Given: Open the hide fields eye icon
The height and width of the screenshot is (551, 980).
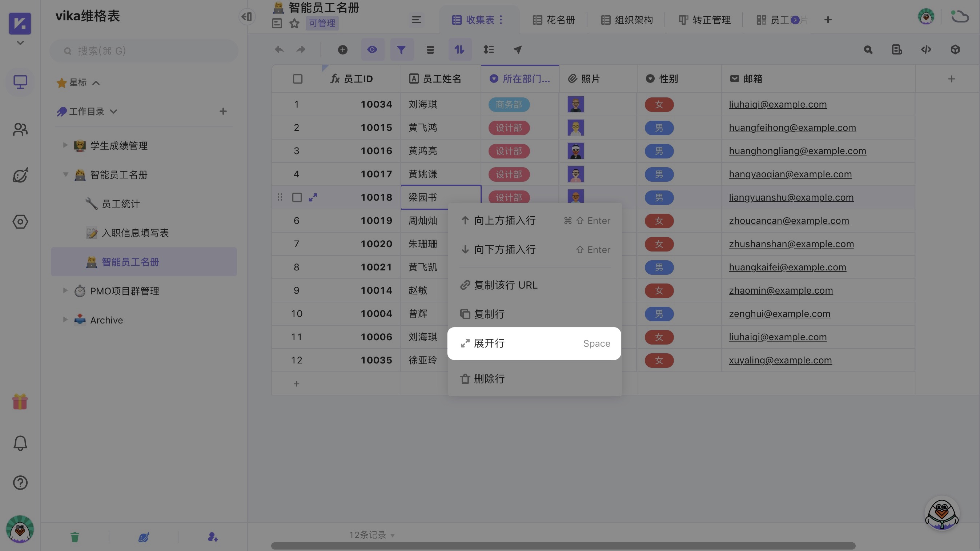Looking at the screenshot, I should (x=372, y=49).
